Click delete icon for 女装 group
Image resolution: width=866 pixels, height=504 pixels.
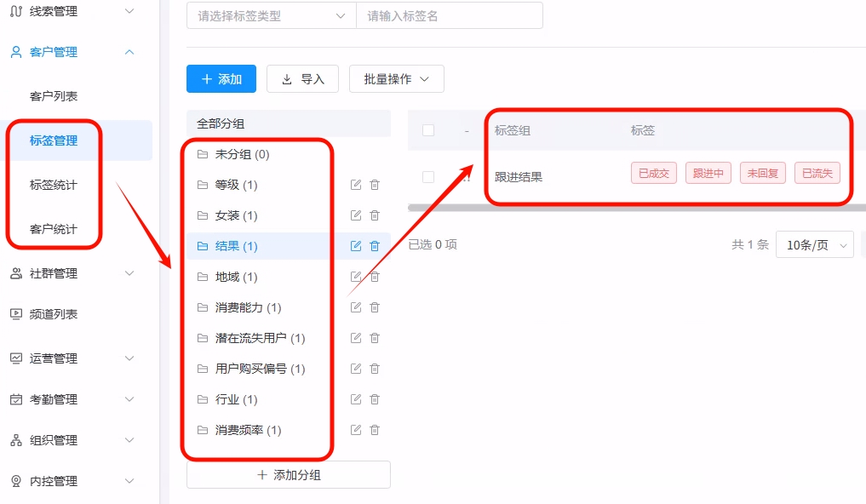[375, 215]
